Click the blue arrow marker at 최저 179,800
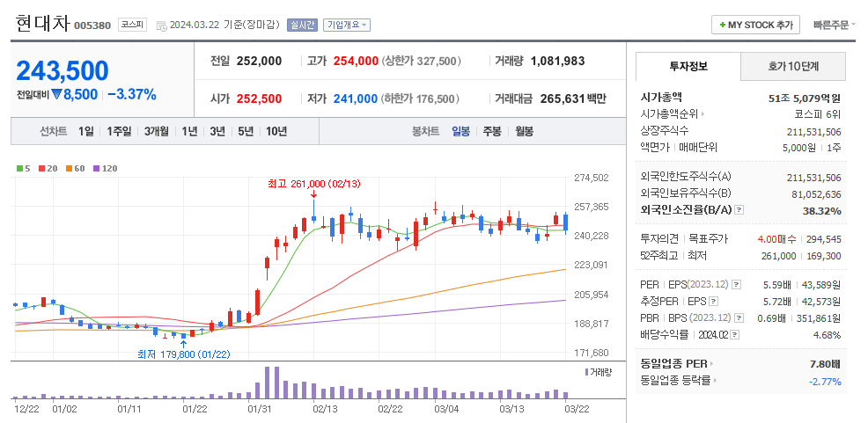The image size is (868, 423). tap(183, 344)
